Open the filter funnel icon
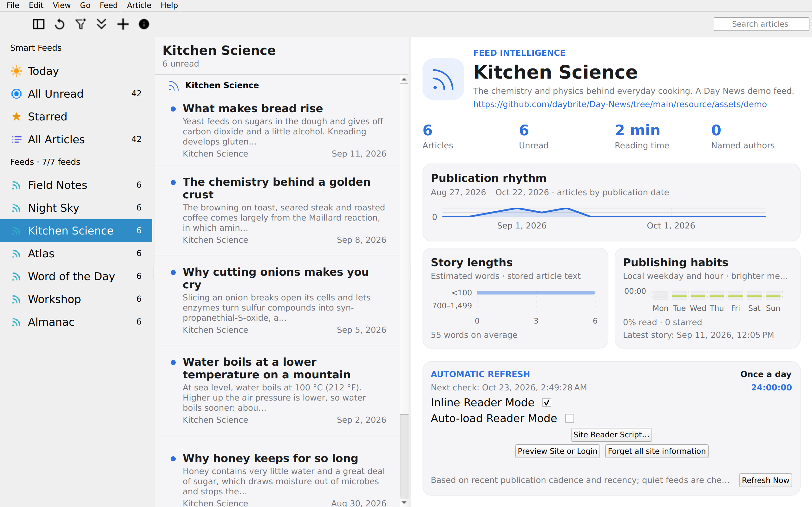 click(x=81, y=24)
